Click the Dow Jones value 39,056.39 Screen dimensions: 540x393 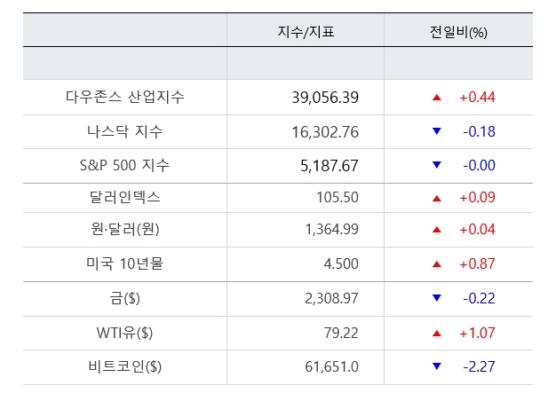pos(325,98)
